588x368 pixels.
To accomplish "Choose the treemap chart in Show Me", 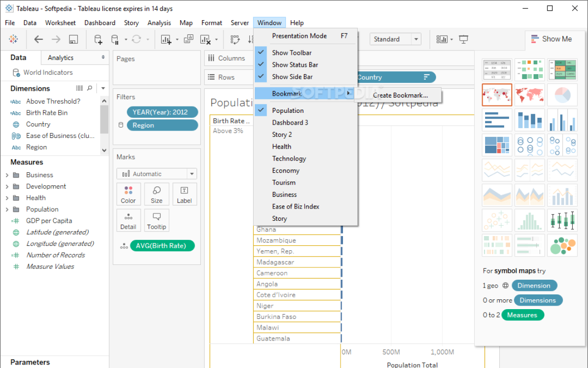I will [x=497, y=145].
